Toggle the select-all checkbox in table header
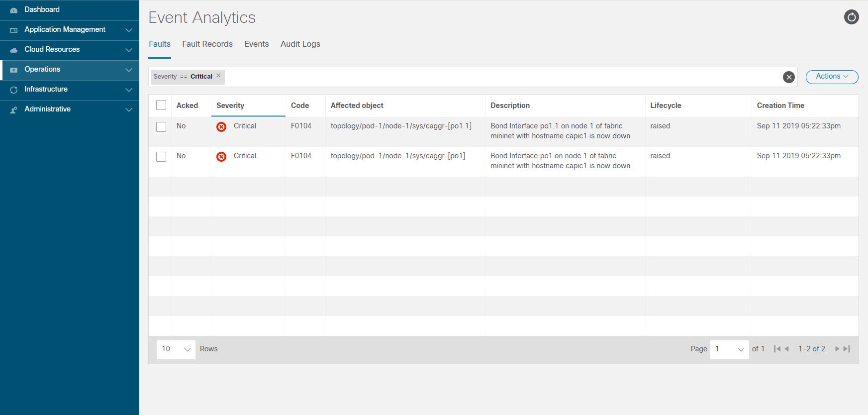This screenshot has width=868, height=415. pos(161,105)
